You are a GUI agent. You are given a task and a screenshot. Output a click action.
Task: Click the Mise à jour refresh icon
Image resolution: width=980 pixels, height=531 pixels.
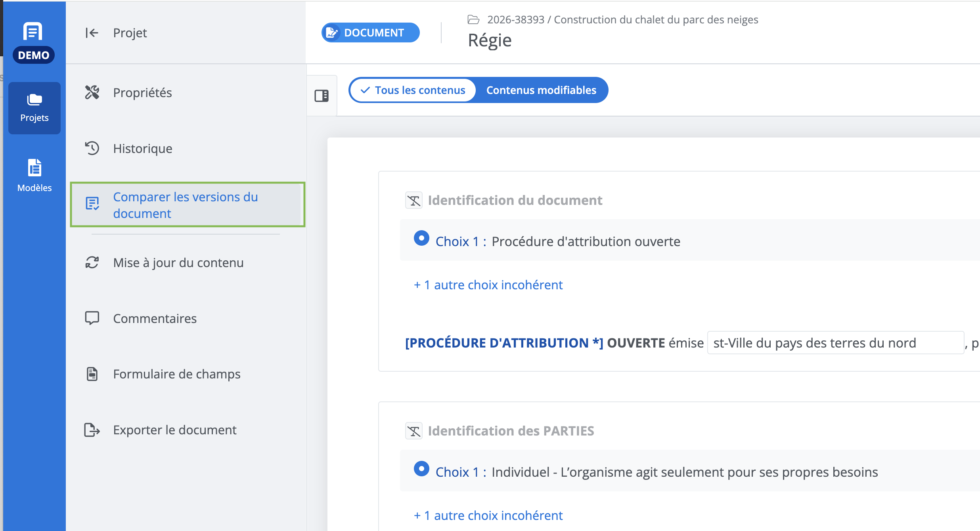92,262
